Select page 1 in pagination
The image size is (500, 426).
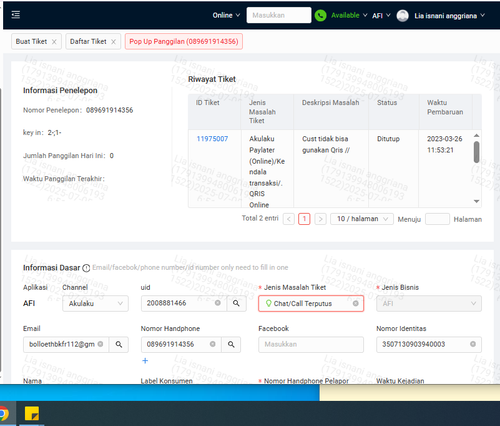click(304, 219)
